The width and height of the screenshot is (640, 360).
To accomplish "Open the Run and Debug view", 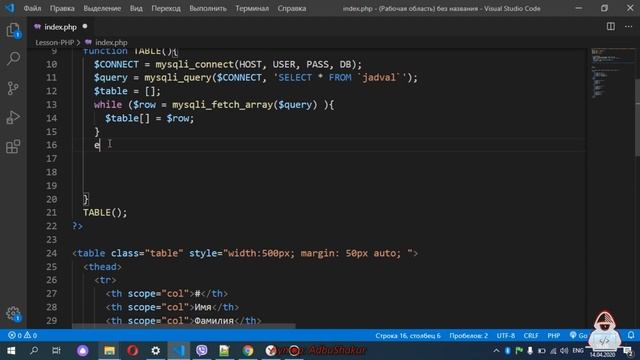I will (x=13, y=118).
